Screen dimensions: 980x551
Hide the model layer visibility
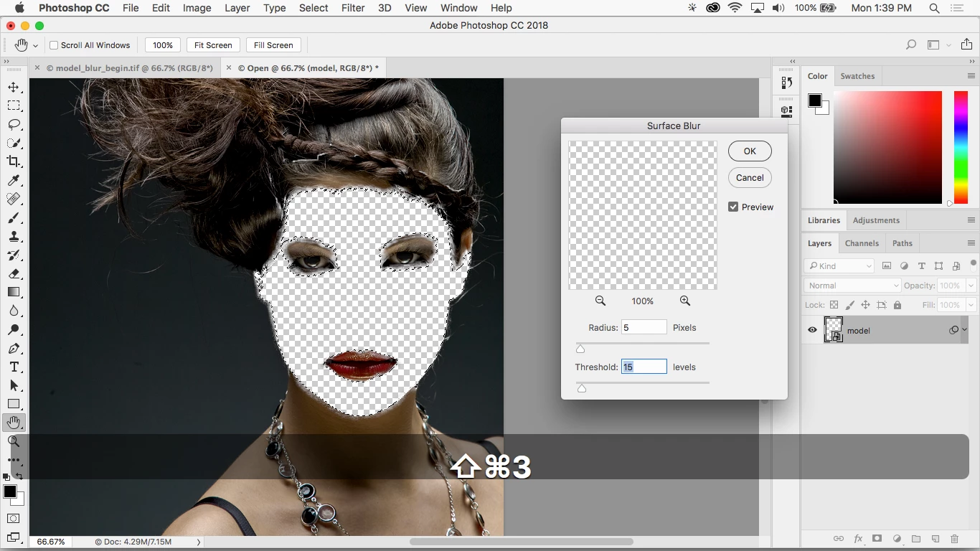click(x=812, y=330)
